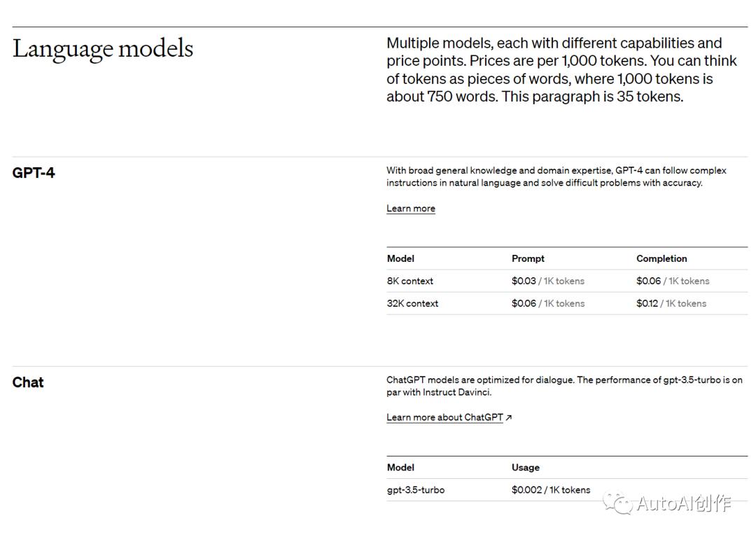Screen dimensions: 756x537
Task: Click the GPT-4 section heading
Action: pos(34,172)
